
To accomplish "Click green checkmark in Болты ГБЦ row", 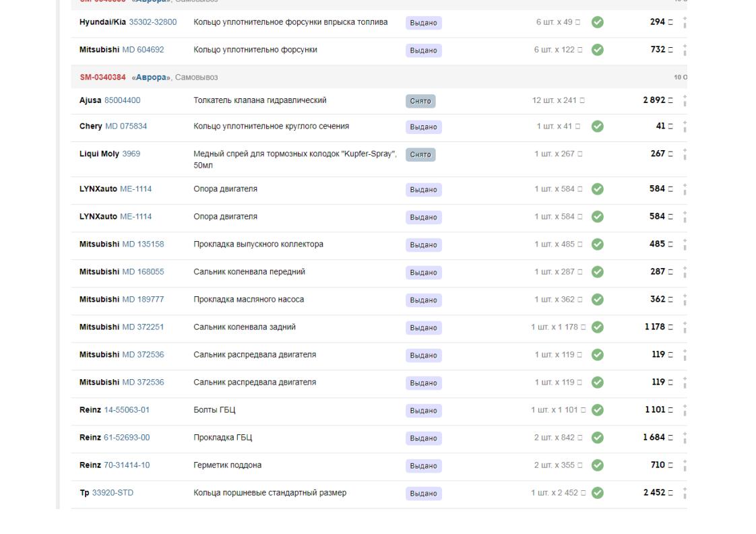I will [x=597, y=410].
